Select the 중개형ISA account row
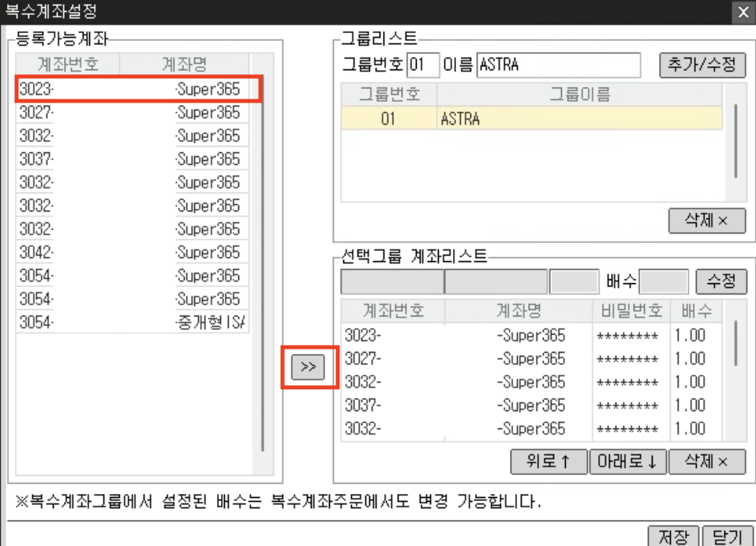Screen dimensions: 756x546 [134, 323]
